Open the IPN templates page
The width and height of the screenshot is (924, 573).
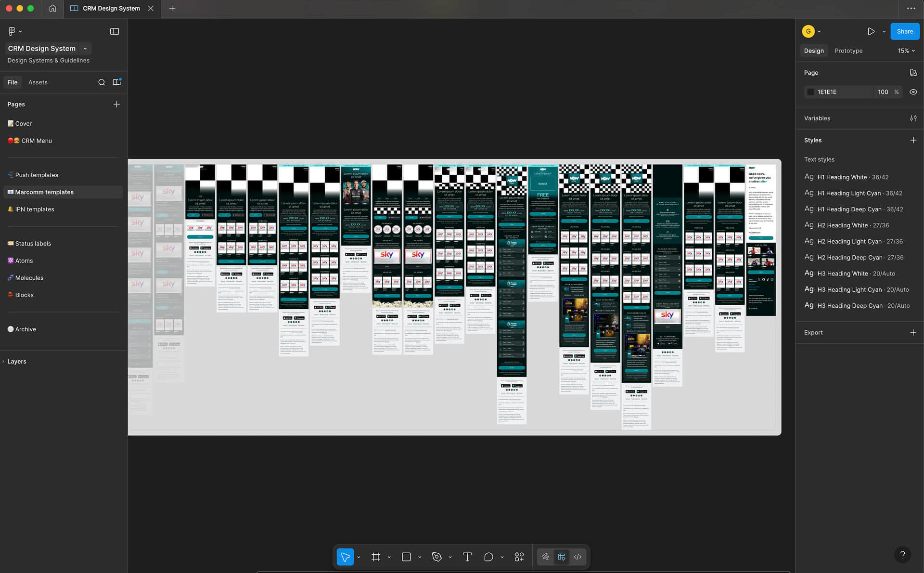pyautogui.click(x=34, y=209)
